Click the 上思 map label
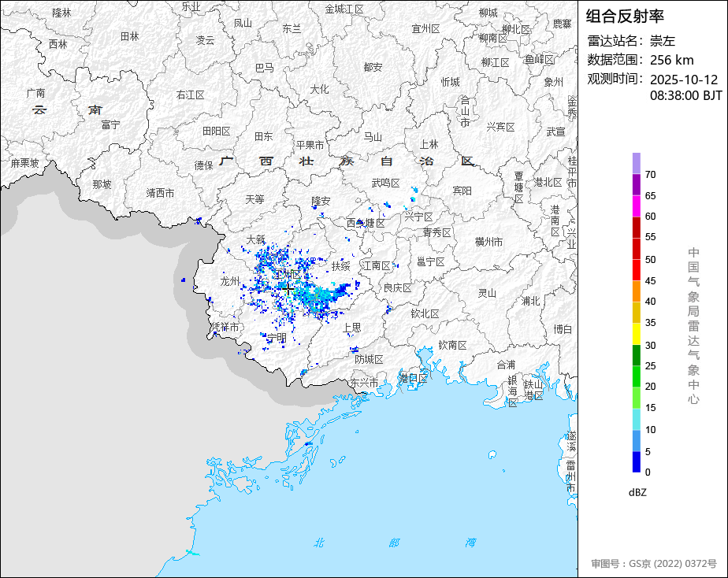The height and width of the screenshot is (578, 728). click(352, 328)
